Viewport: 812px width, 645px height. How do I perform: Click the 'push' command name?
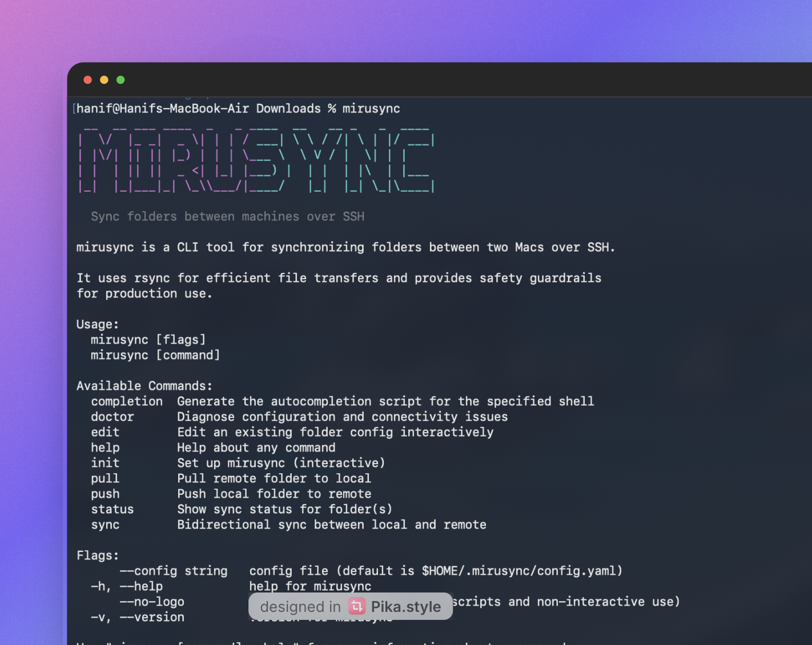pos(105,494)
